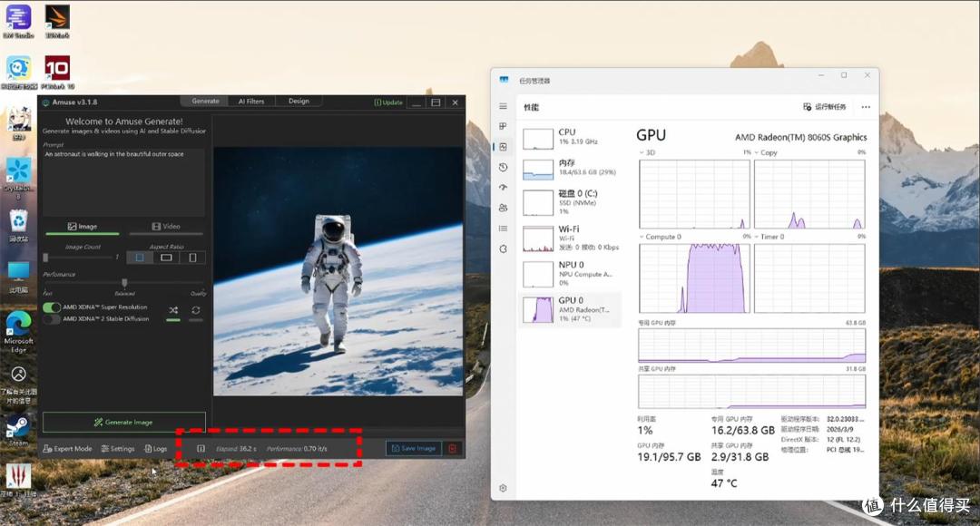Click the Image Count slider handle

45,258
